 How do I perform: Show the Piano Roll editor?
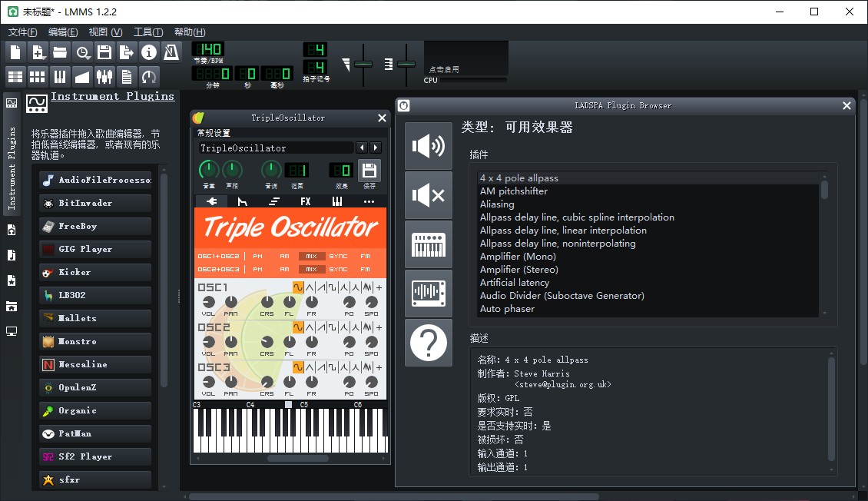pos(60,76)
